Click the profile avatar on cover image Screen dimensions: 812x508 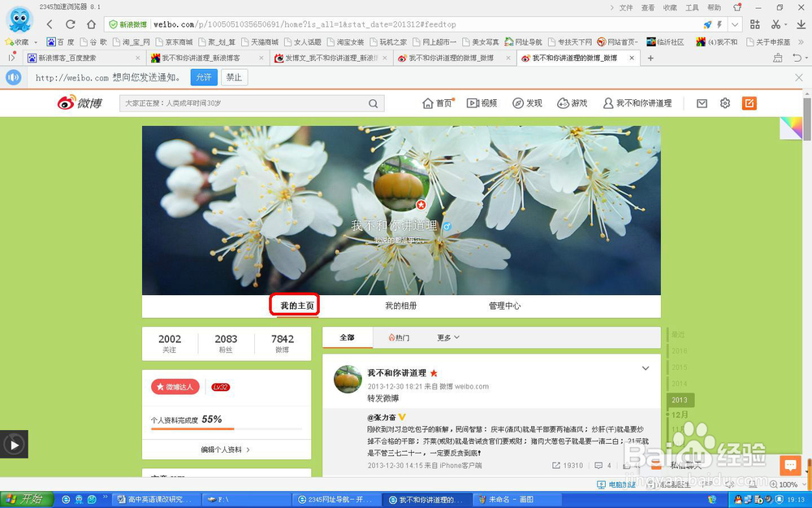[x=400, y=183]
